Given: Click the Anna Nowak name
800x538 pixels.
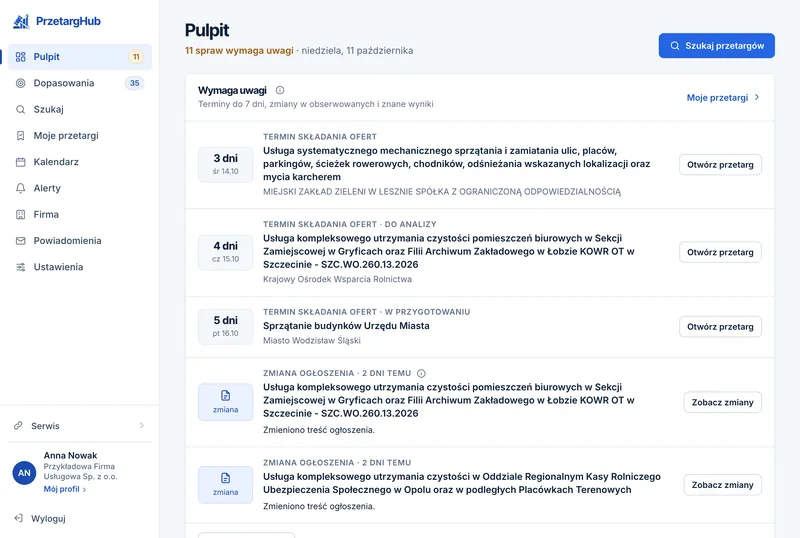Looking at the screenshot, I should 70,455.
